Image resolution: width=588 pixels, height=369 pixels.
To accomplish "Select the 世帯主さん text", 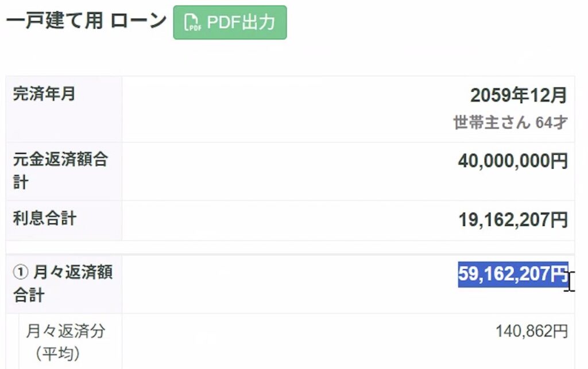I will (x=492, y=123).
